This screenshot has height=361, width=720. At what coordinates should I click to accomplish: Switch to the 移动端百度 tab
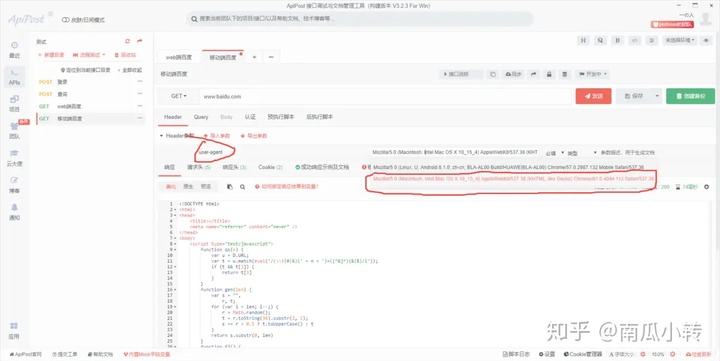click(x=223, y=57)
